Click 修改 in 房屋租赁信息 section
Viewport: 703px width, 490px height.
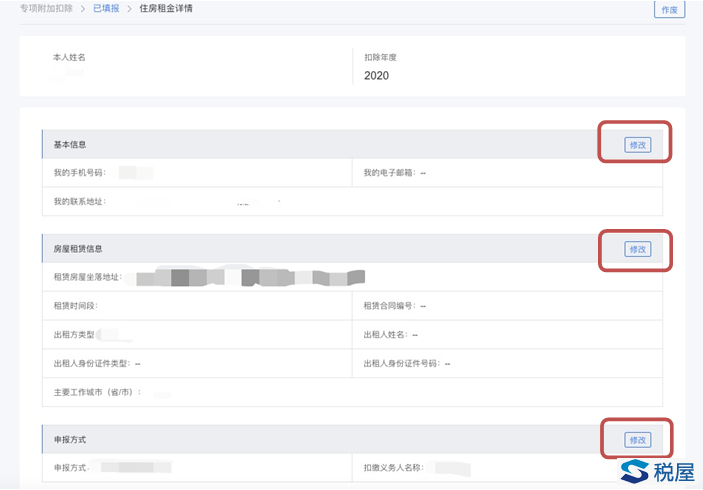click(637, 249)
